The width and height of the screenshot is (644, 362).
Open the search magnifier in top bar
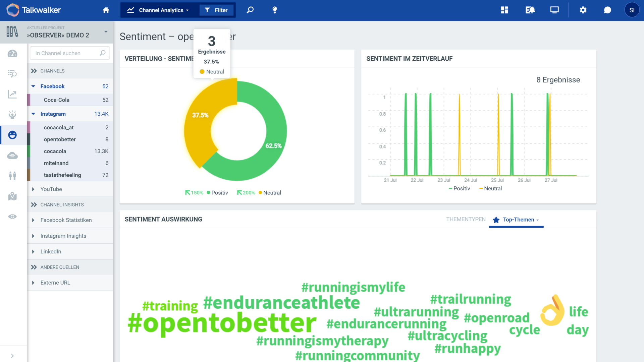click(x=250, y=10)
